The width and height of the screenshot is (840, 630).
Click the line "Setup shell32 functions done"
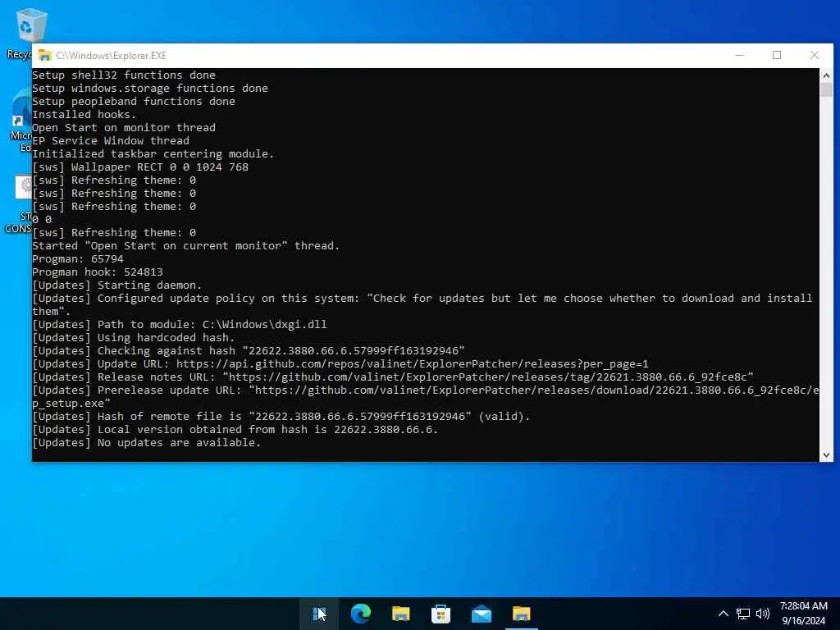pyautogui.click(x=124, y=75)
